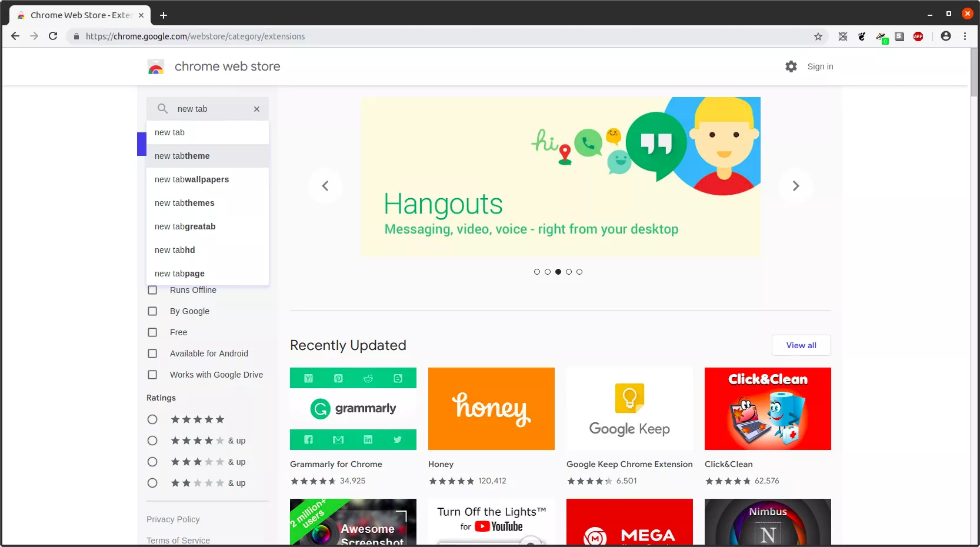The width and height of the screenshot is (980, 547).
Task: Open the browser profile avatar icon
Action: click(946, 36)
